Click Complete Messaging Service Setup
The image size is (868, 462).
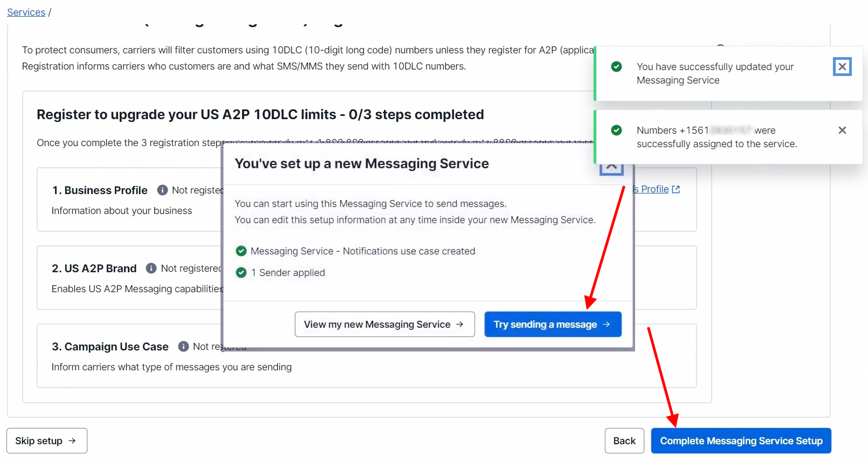(x=741, y=441)
